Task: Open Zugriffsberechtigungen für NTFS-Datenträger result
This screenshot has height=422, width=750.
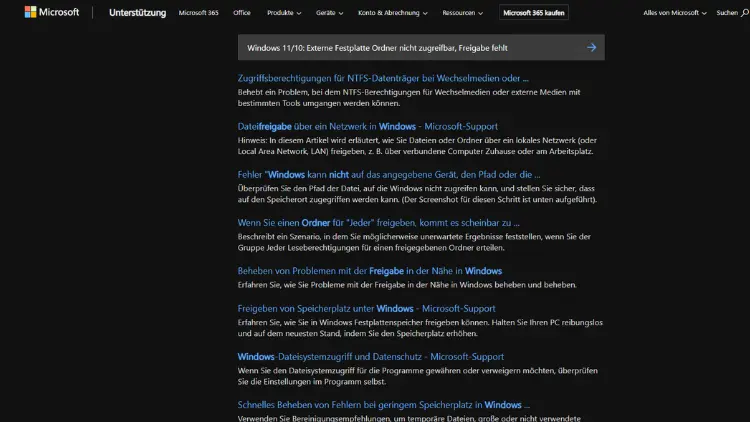Action: tap(383, 78)
